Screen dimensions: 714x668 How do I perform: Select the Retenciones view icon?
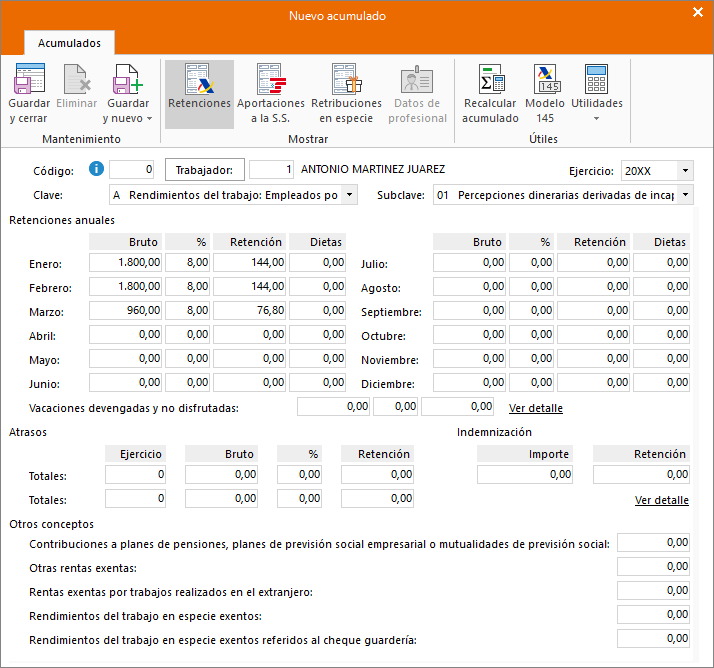(199, 79)
